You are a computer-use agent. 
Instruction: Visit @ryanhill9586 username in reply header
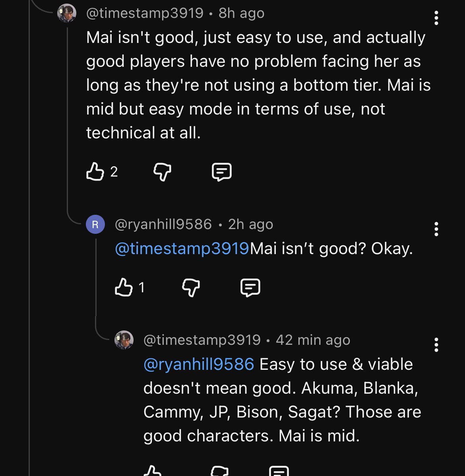point(163,224)
